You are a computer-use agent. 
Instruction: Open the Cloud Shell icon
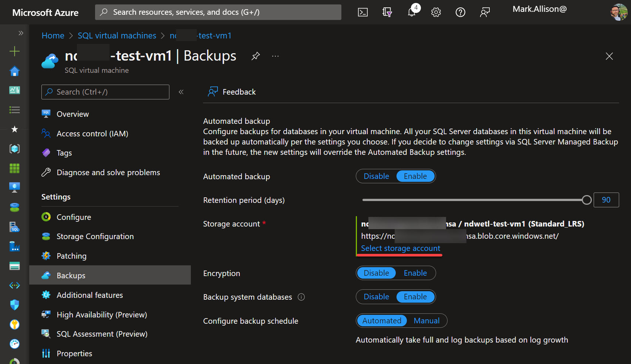363,12
